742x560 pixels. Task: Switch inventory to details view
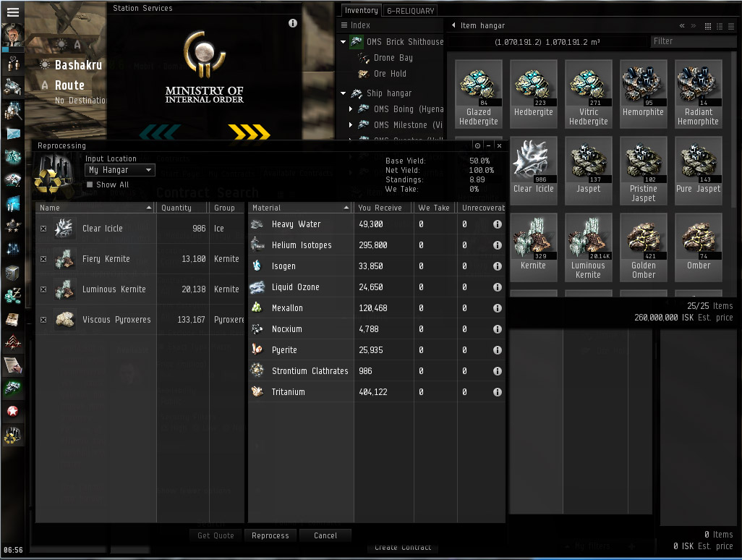point(720,27)
